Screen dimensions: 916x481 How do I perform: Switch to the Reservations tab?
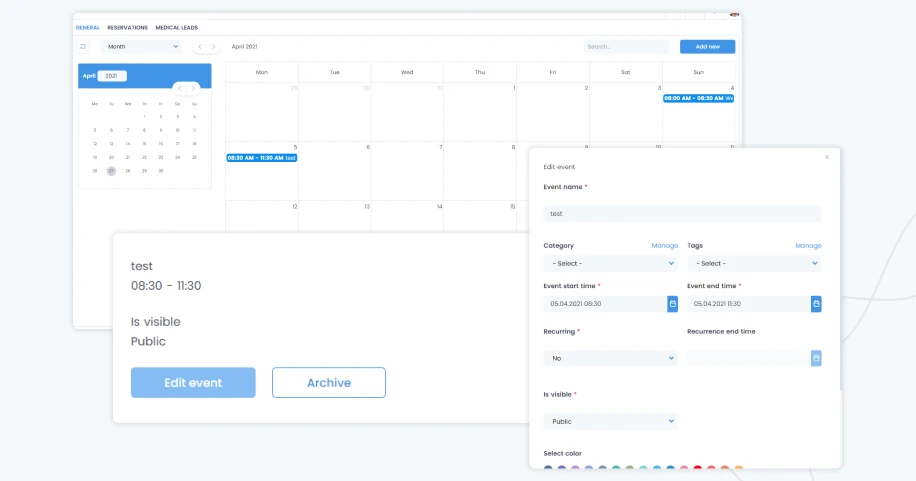point(127,27)
